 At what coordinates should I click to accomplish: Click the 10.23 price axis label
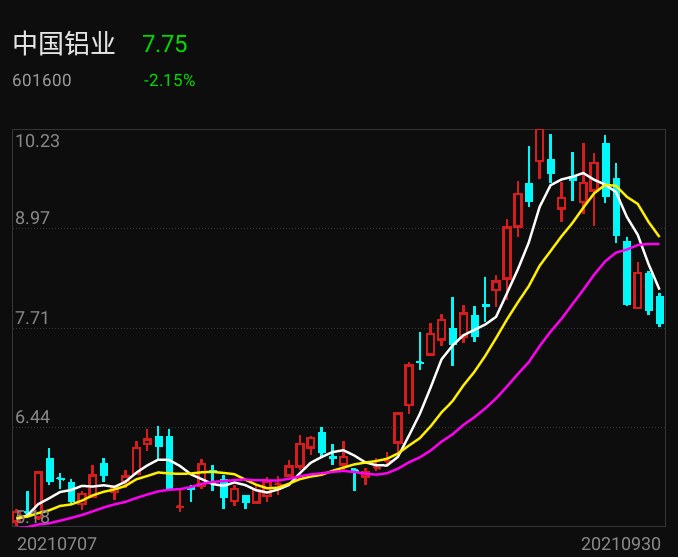[x=38, y=141]
